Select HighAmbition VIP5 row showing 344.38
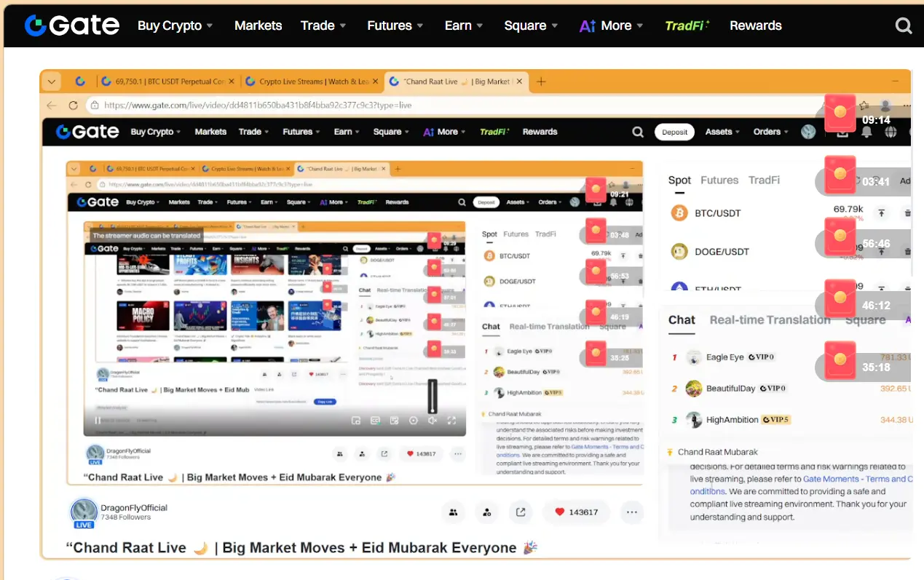Image resolution: width=924 pixels, height=580 pixels. tap(790, 420)
